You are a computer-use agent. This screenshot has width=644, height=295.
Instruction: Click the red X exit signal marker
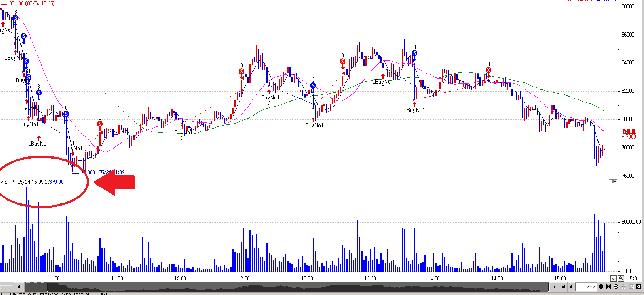[x=489, y=70]
